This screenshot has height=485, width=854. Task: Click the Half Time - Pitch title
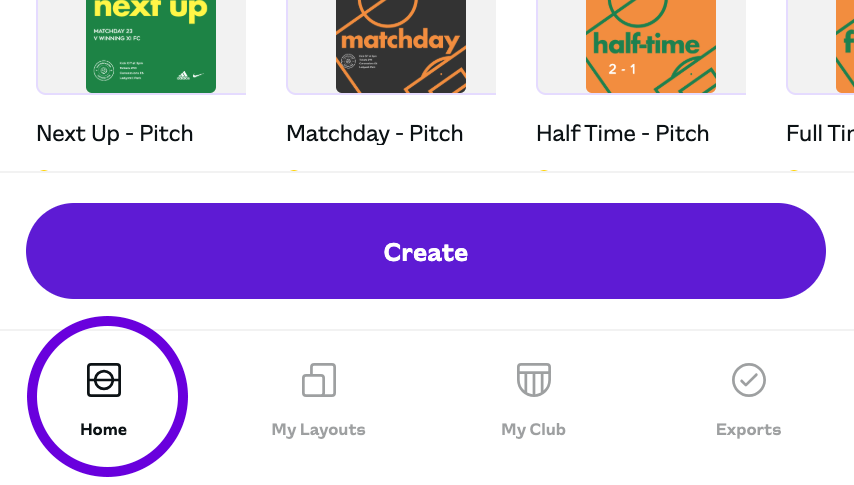[623, 134]
